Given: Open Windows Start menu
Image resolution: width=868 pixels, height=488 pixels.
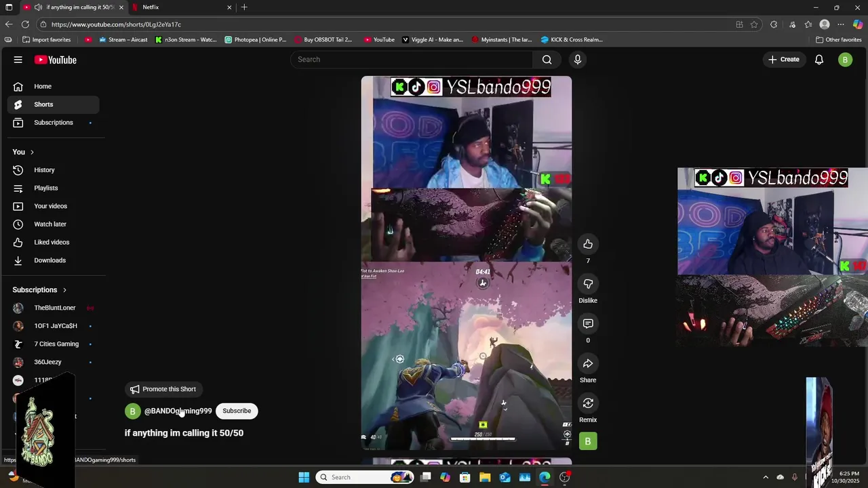Looking at the screenshot, I should (304, 477).
